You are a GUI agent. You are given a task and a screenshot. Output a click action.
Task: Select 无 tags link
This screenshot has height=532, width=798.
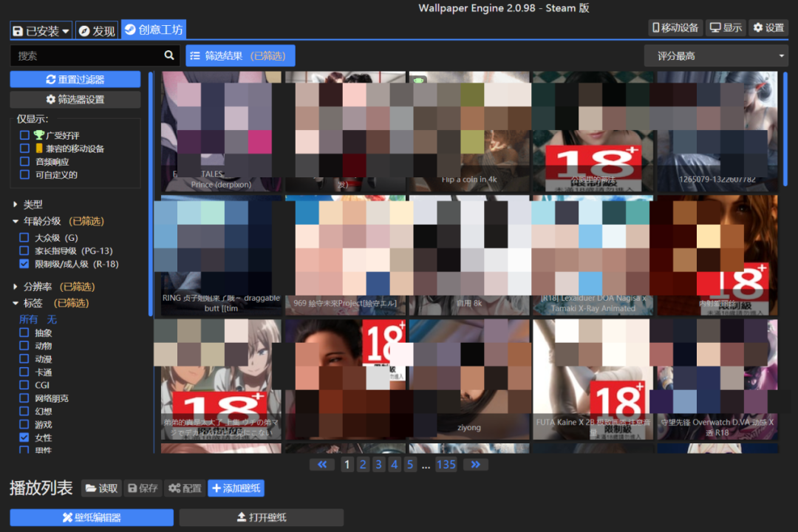click(52, 319)
